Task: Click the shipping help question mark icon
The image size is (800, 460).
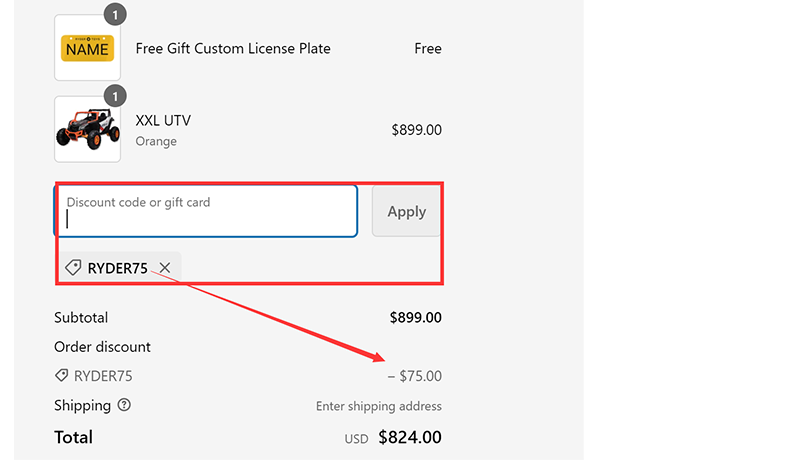Action: (x=124, y=405)
